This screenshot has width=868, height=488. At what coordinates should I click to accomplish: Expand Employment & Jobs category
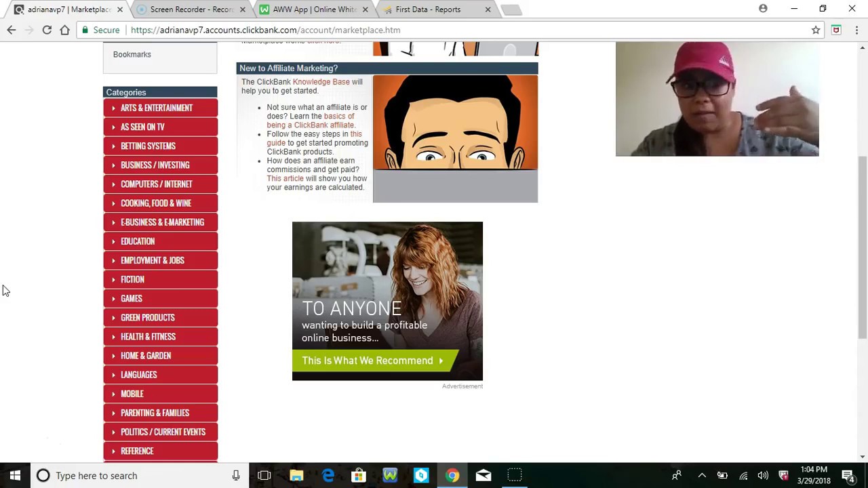tap(160, 260)
